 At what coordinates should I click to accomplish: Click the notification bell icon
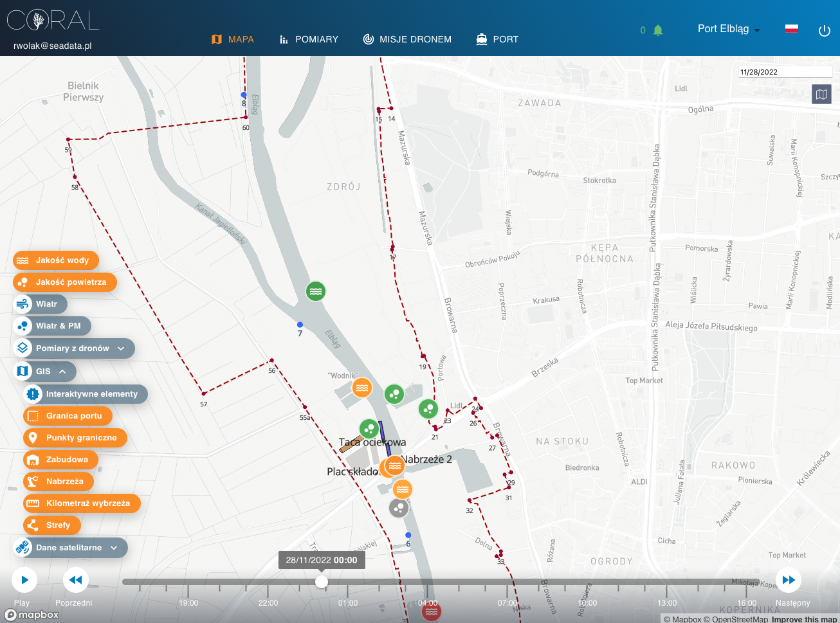[x=657, y=30]
